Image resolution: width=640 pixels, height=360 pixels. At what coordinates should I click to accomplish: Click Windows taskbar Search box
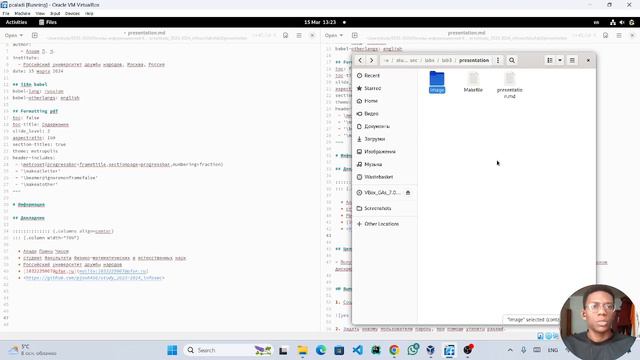228,350
